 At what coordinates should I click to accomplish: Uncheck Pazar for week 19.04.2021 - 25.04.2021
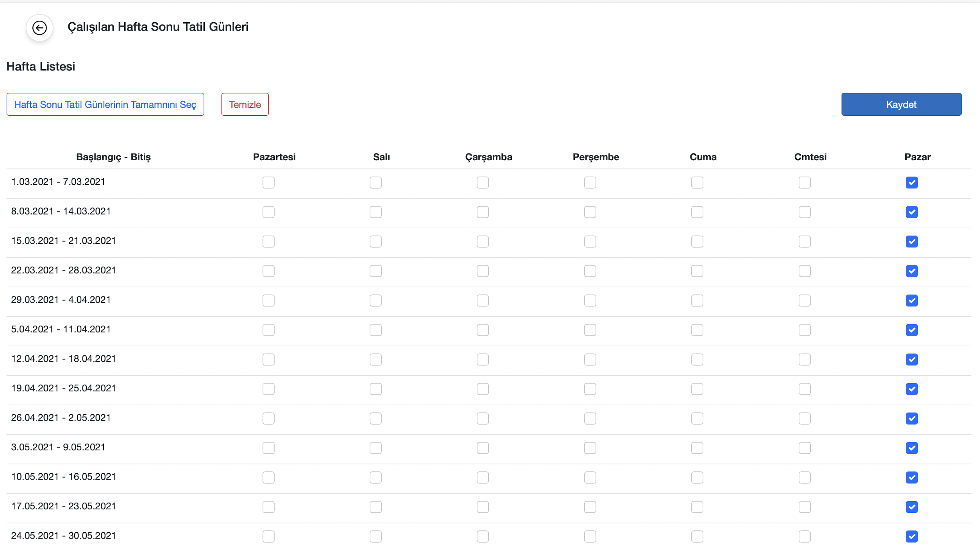[x=911, y=389]
